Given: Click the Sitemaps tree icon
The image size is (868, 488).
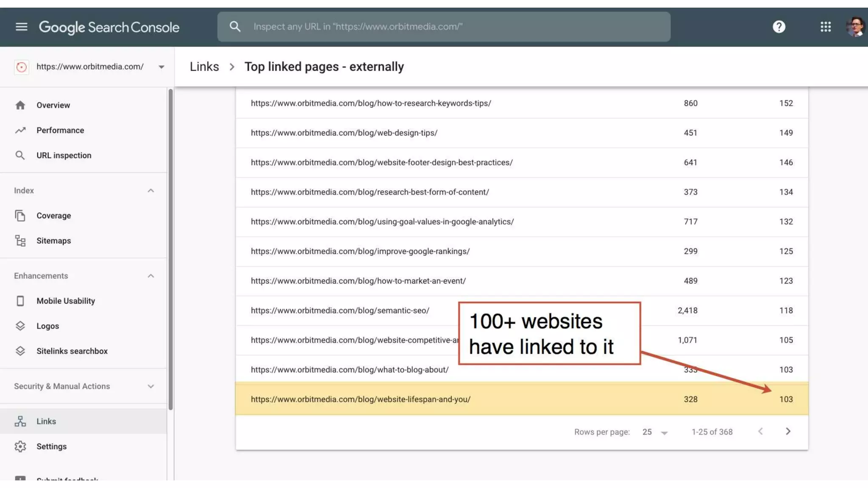Looking at the screenshot, I should coord(20,241).
